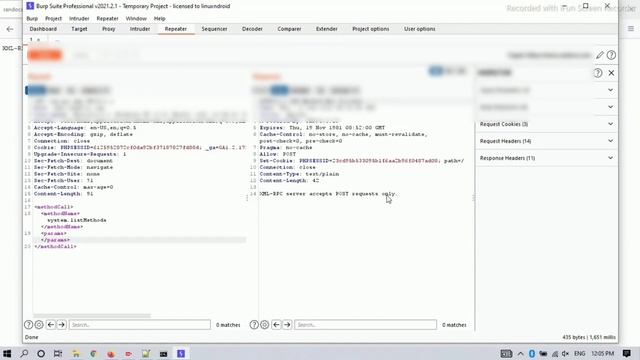Go to previous match in request search

click(51, 325)
